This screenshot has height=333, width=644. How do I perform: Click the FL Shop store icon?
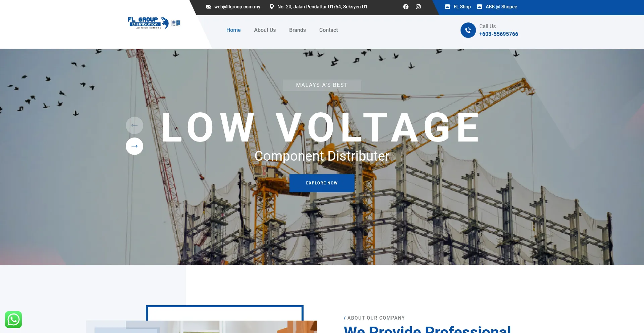447,7
